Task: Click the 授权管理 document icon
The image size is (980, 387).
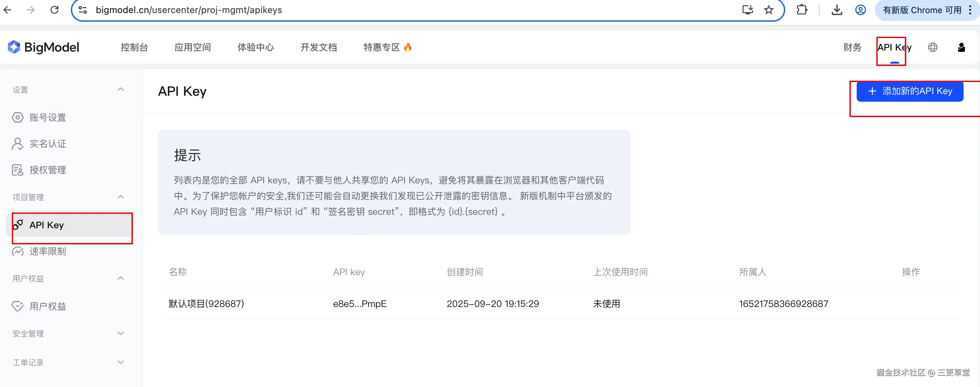Action: coord(17,170)
